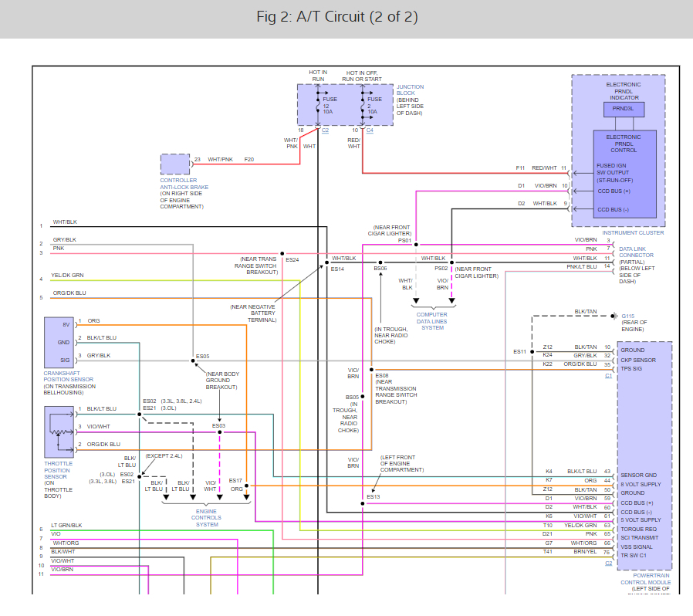
Task: Click the G115 ground point symbol
Action: tap(614, 316)
